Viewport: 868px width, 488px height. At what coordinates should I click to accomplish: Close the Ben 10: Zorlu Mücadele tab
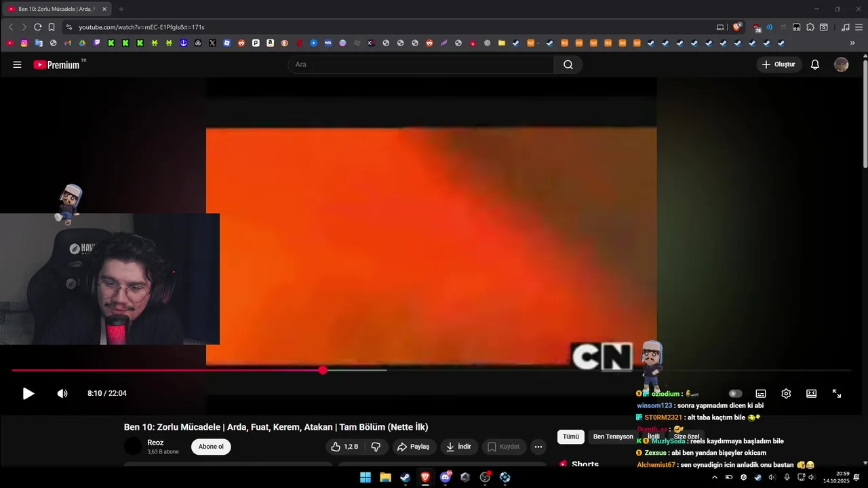pos(104,9)
